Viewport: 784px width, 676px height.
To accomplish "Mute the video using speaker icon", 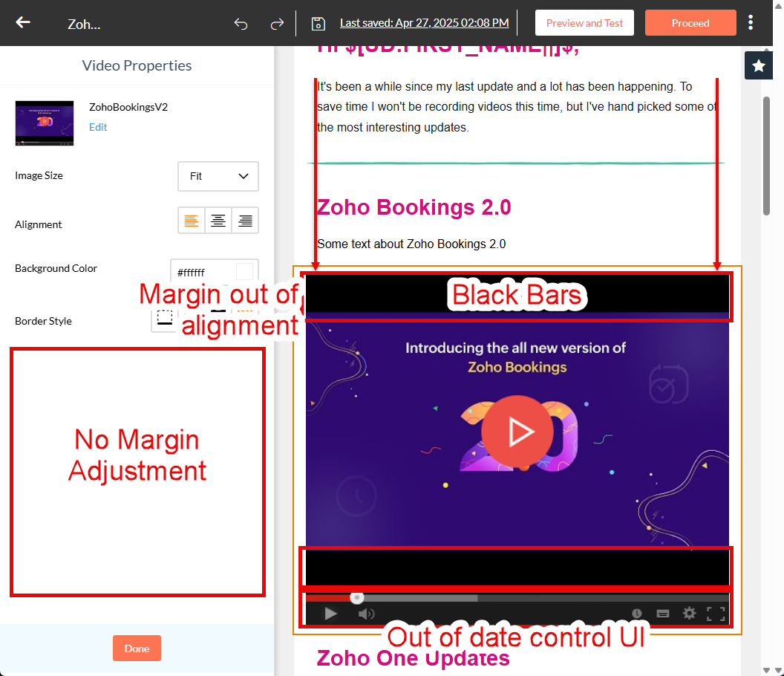I will [x=366, y=614].
